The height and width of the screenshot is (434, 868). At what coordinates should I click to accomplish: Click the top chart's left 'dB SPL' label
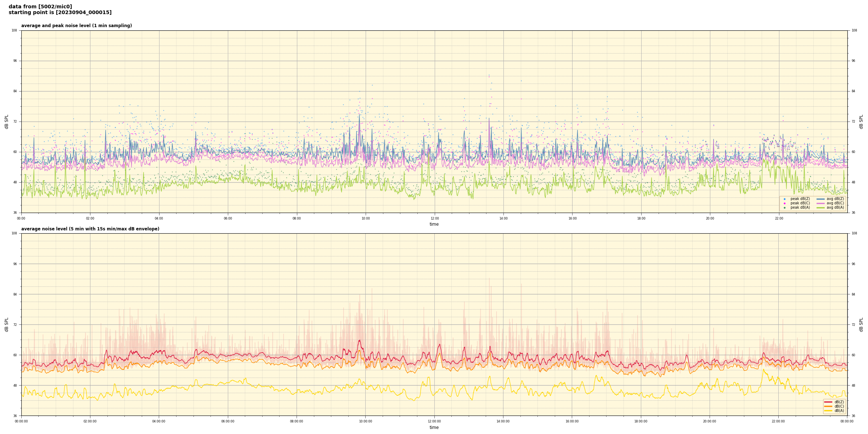(7, 122)
